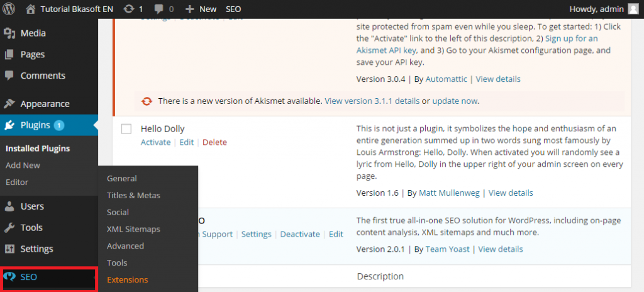
Task: Click the WordPress logo icon
Action: 9,9
